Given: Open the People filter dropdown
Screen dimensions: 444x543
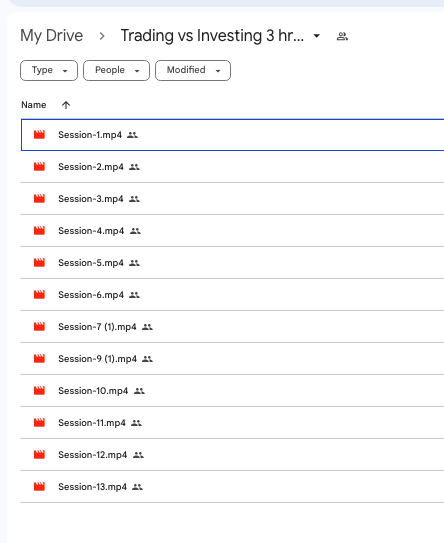Looking at the screenshot, I should click(116, 70).
